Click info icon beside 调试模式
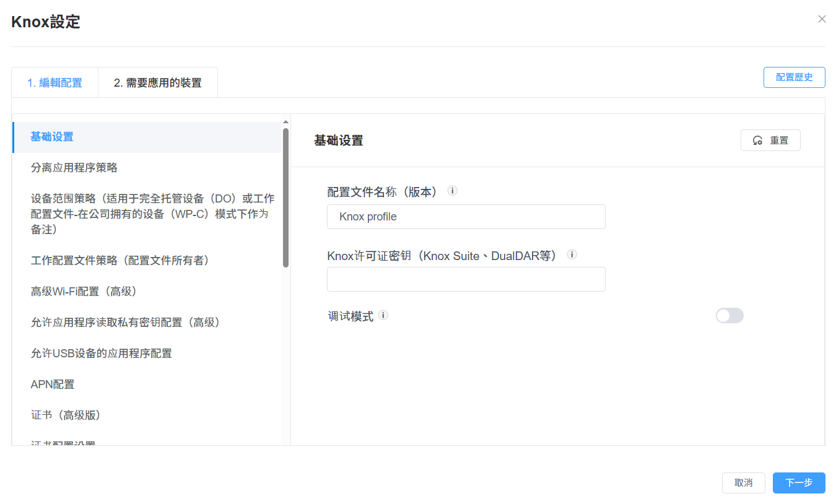 click(383, 315)
